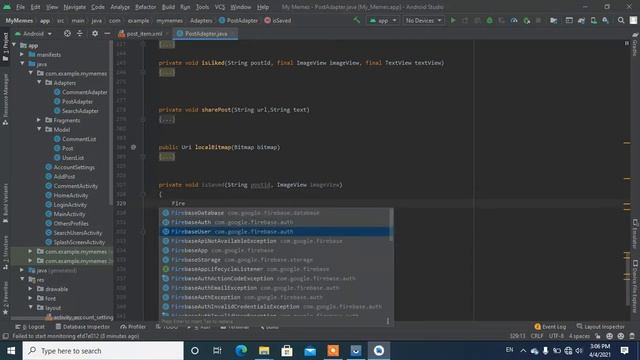The width and height of the screenshot is (640, 360).
Task: Click Collapse All icon in Project panel
Action: pos(80,33)
